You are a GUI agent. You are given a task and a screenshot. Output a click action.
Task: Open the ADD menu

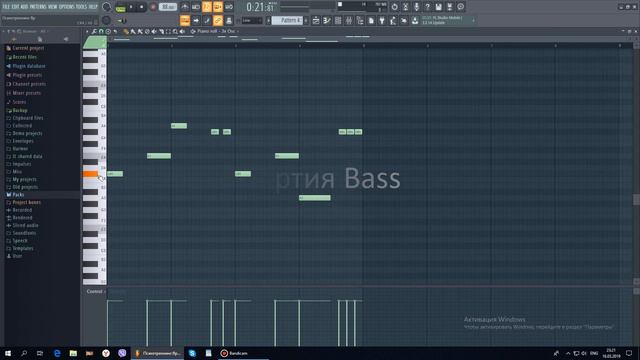coord(24,7)
